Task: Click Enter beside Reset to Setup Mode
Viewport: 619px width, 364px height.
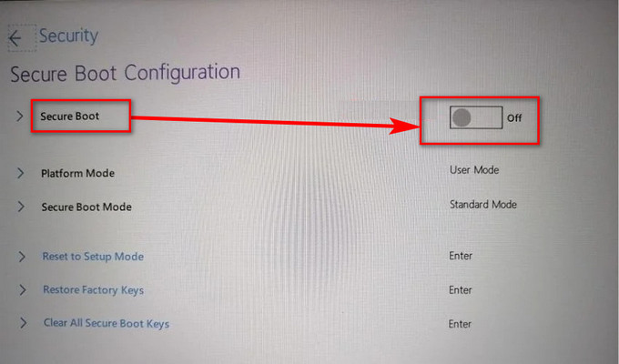Action: 461,256
